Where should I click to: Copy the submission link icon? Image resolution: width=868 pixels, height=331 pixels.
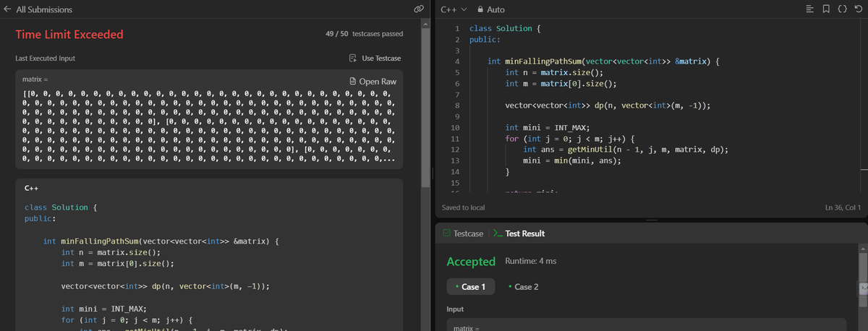tap(417, 9)
